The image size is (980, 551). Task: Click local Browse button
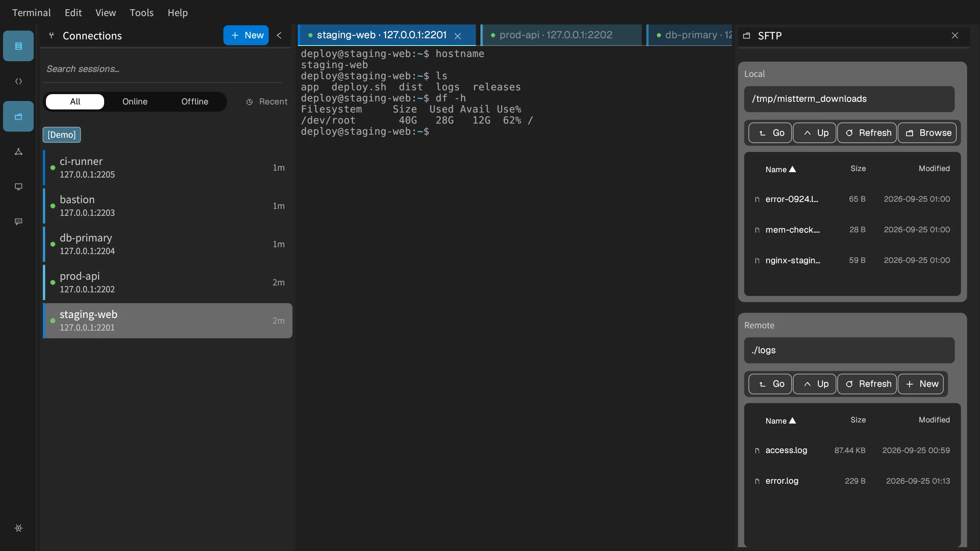pyautogui.click(x=927, y=133)
